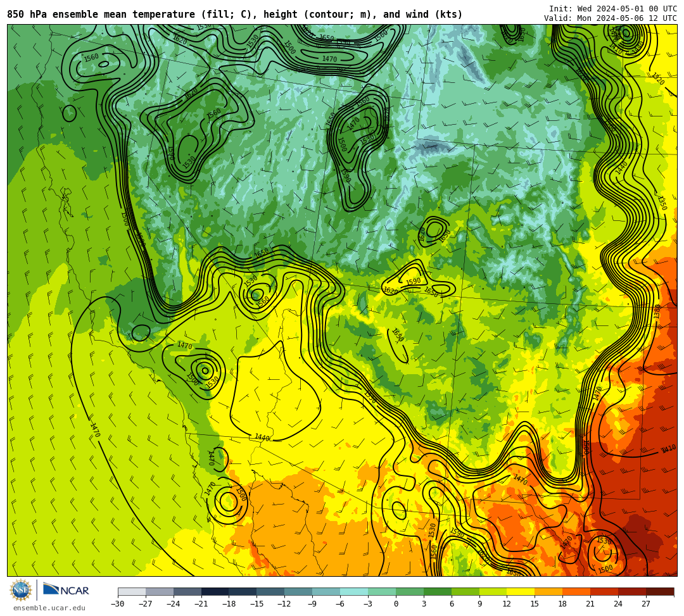Click the -21 colorbar tick label
This screenshot has height=616, width=684.
pos(201,604)
